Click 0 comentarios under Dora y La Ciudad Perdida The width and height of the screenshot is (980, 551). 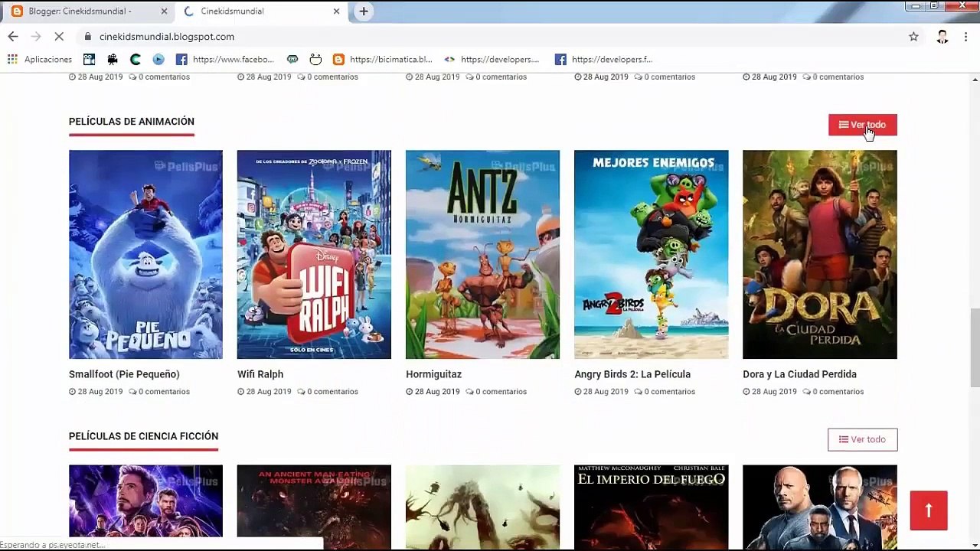coord(833,391)
